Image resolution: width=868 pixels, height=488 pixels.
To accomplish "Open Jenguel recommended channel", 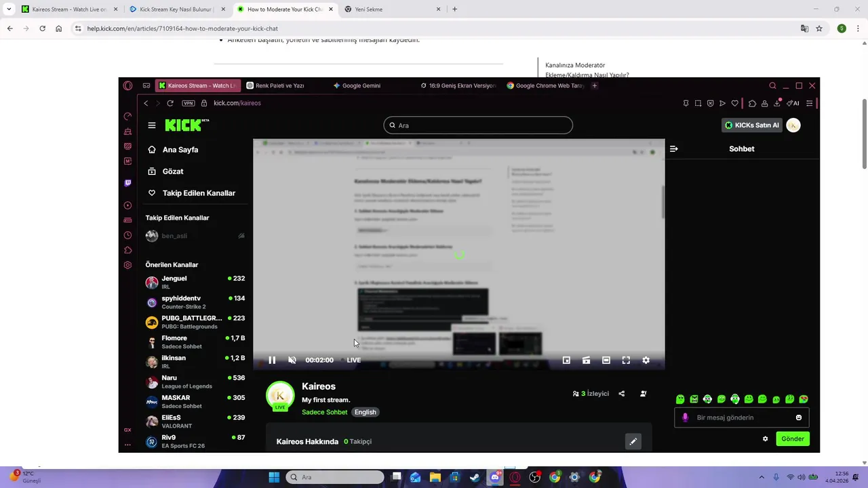I will click(x=195, y=283).
